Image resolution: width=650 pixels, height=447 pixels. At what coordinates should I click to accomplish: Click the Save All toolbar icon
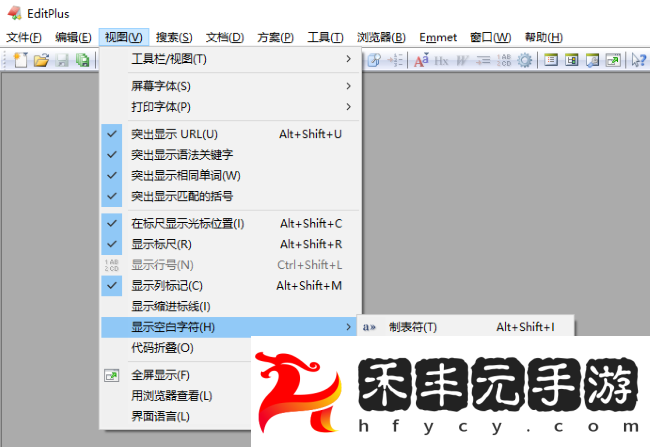pyautogui.click(x=83, y=60)
